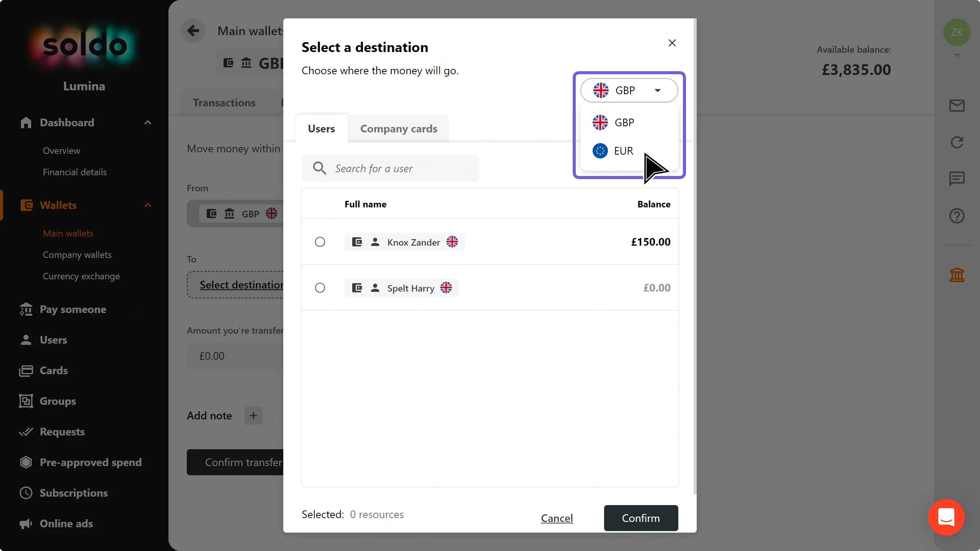Click the Pay someone bank icon
Image resolution: width=980 pixels, height=551 pixels.
click(x=26, y=309)
